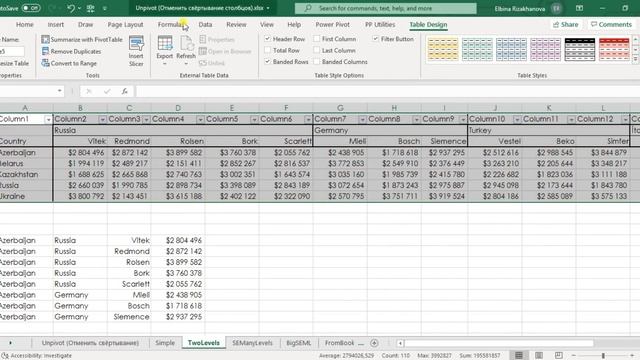Open the Data ribbon tab

point(205,24)
